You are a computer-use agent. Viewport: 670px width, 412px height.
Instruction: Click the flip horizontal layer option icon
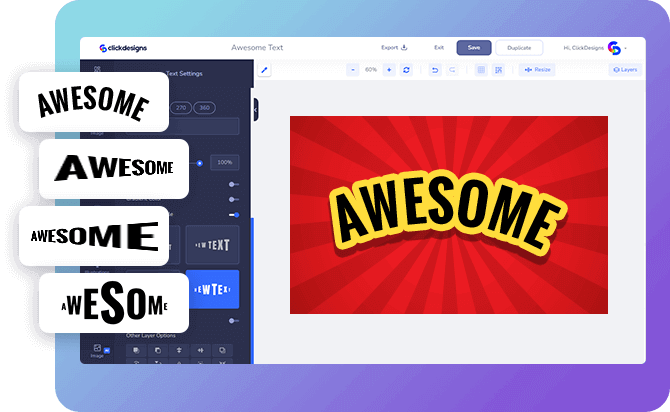tap(203, 350)
